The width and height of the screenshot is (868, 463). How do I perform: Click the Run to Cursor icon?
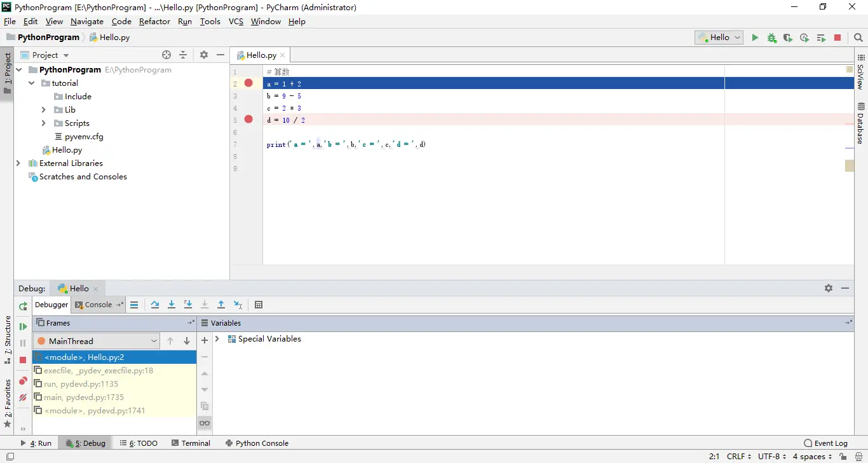point(238,305)
